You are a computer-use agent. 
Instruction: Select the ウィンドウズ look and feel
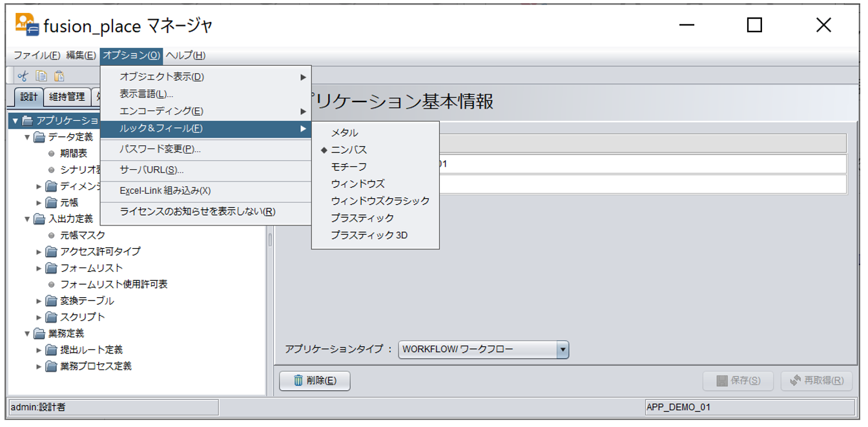point(375,184)
